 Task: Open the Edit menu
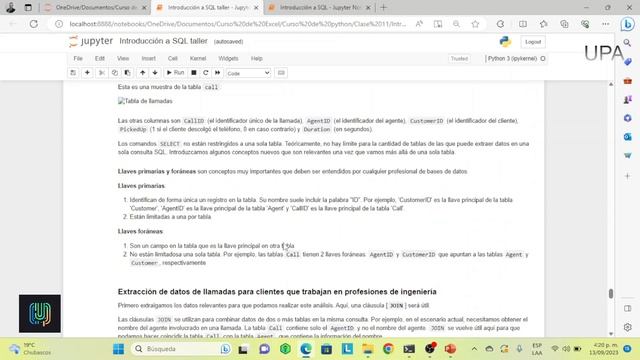100,58
